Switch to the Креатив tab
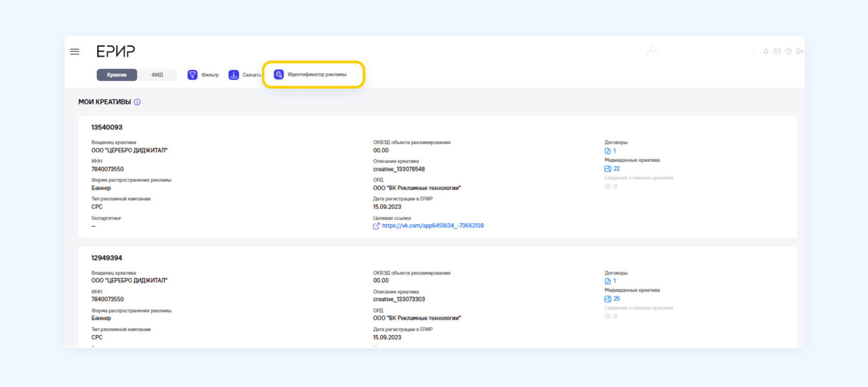This screenshot has height=387, width=868. [117, 75]
